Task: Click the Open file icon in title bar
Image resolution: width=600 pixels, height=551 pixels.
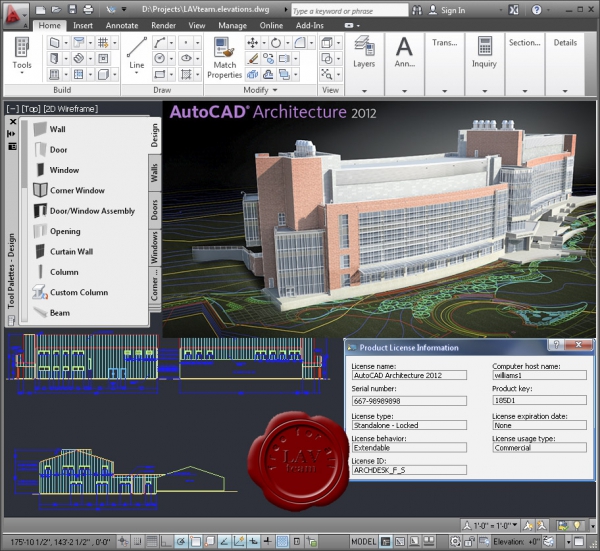Action: 57,9
